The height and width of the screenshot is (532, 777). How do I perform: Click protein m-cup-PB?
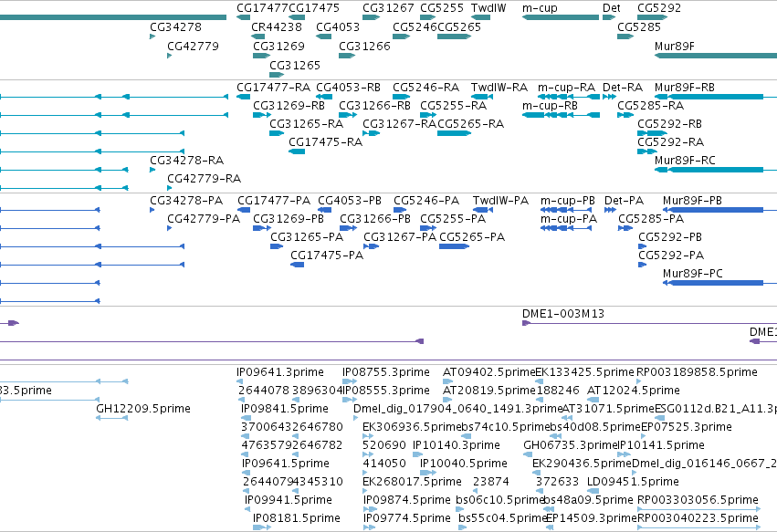[x=566, y=210]
